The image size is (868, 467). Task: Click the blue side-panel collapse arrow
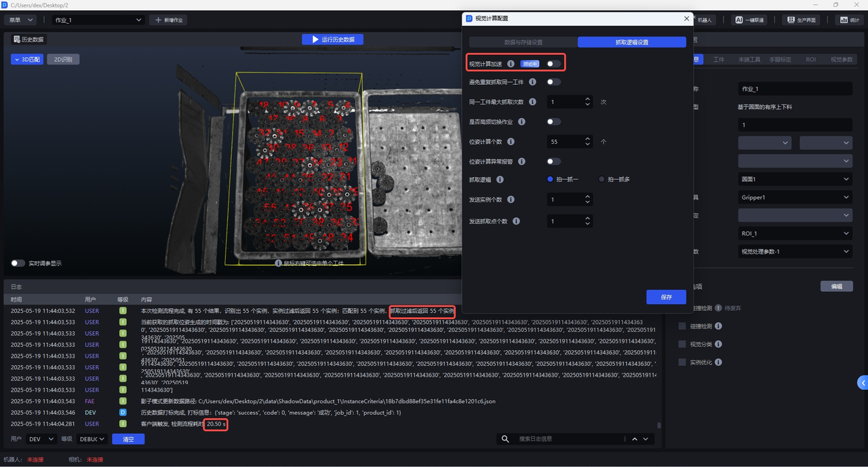863,383
